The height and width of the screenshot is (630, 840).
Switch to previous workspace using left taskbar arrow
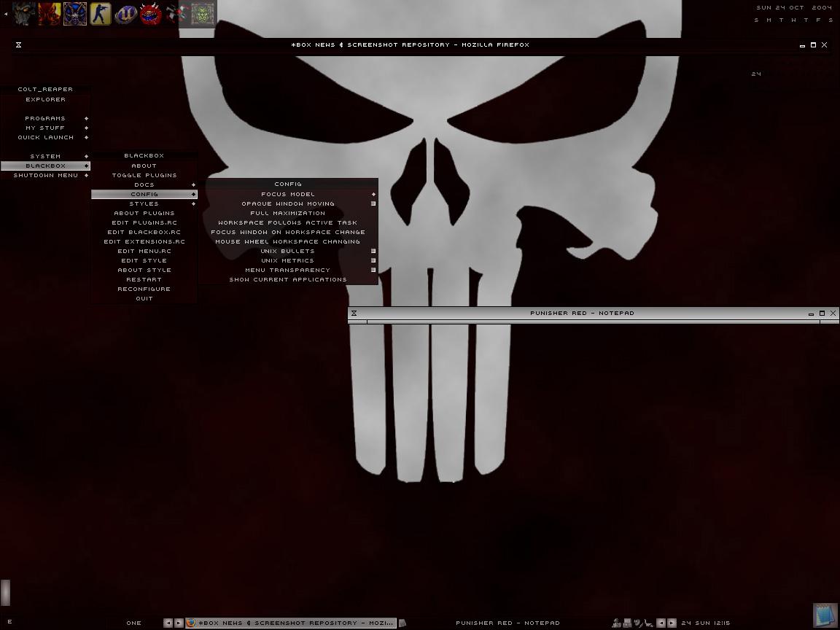pos(168,623)
